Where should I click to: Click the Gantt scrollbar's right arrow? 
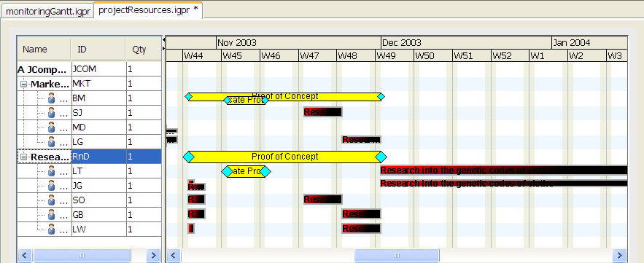coord(619,256)
